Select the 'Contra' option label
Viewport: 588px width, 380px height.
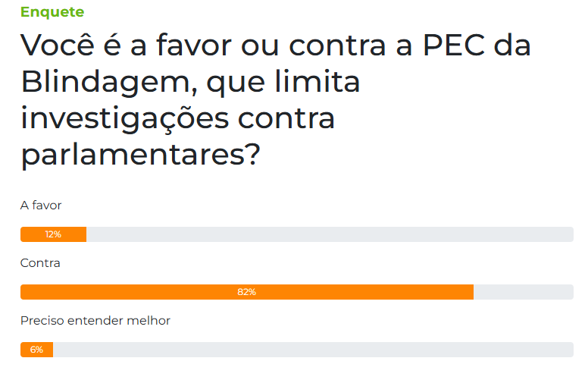click(40, 263)
